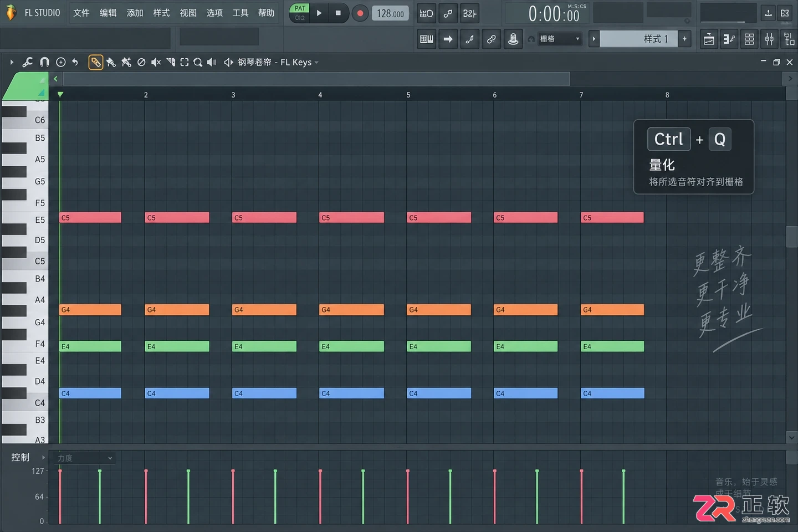Viewport: 798px width, 532px height.
Task: Click the Stop button
Action: [338, 13]
